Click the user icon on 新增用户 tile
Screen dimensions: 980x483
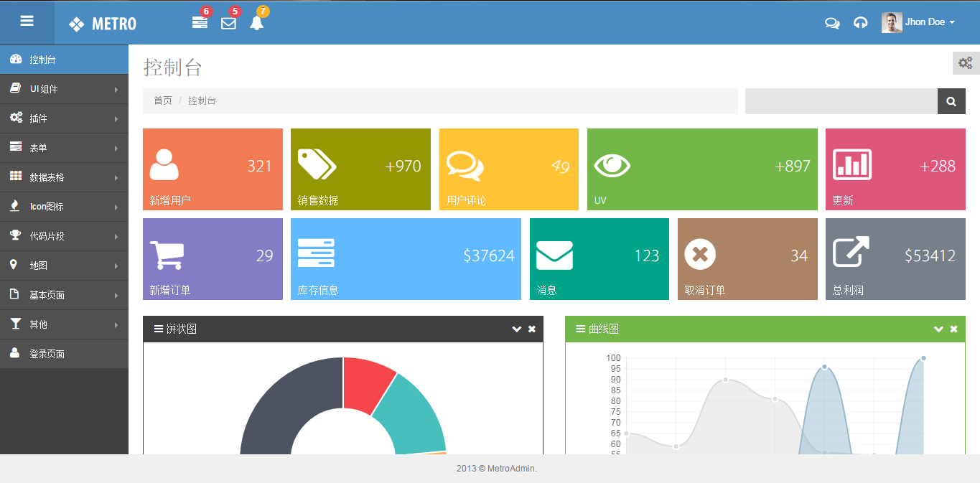coord(164,164)
